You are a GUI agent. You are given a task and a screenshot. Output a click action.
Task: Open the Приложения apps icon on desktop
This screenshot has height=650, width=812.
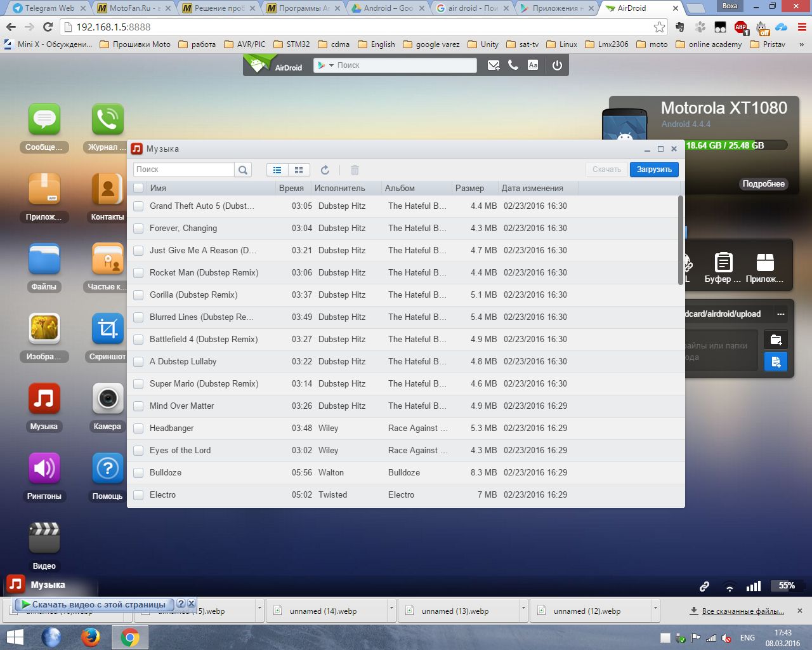click(44, 190)
